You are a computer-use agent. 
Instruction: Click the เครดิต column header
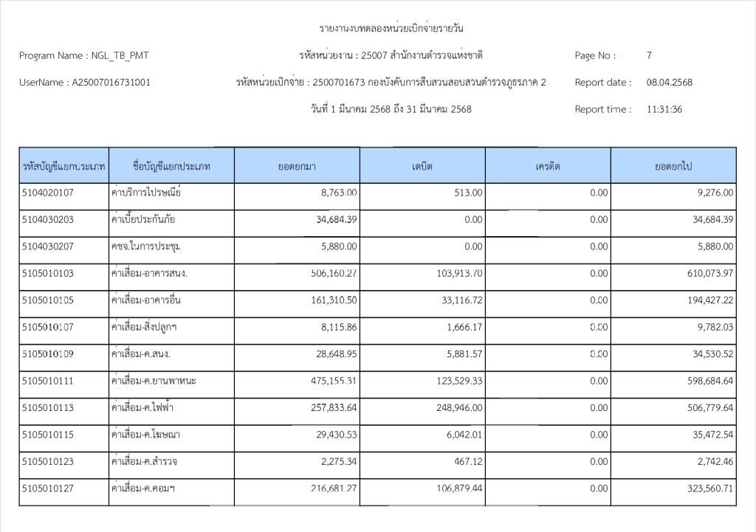[548, 167]
